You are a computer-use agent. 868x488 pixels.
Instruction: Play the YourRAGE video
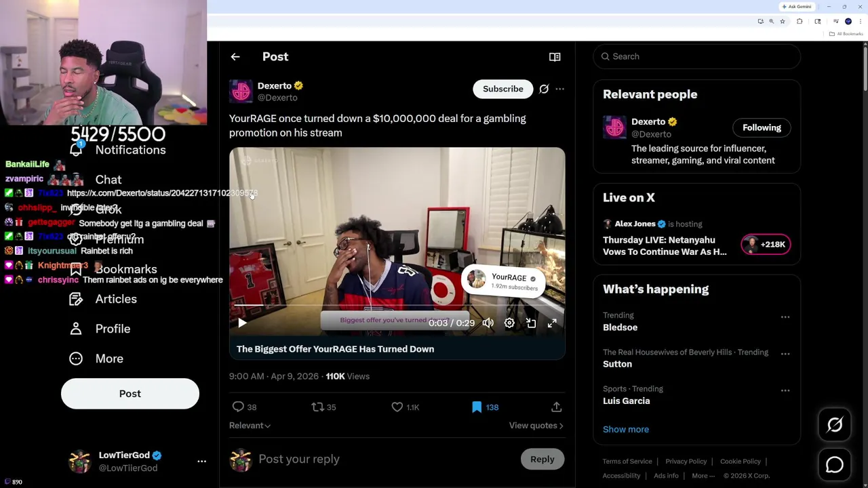pyautogui.click(x=242, y=323)
